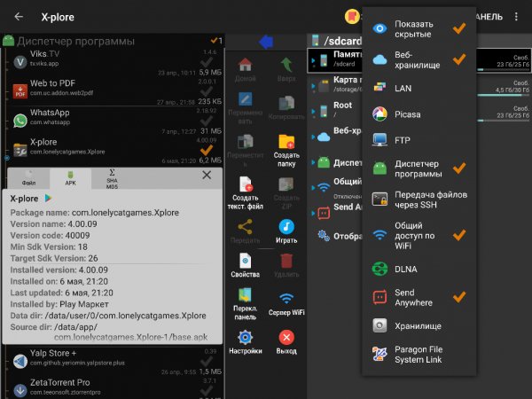This screenshot has height=399, width=532.
Task: Expand the Карта памяти entry arrow
Action: [313, 86]
